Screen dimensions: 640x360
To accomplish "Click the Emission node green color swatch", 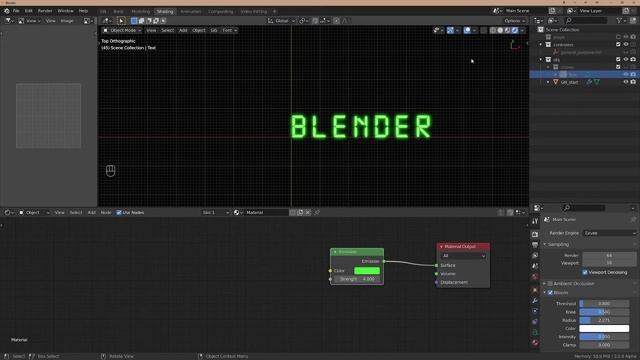I will point(367,271).
